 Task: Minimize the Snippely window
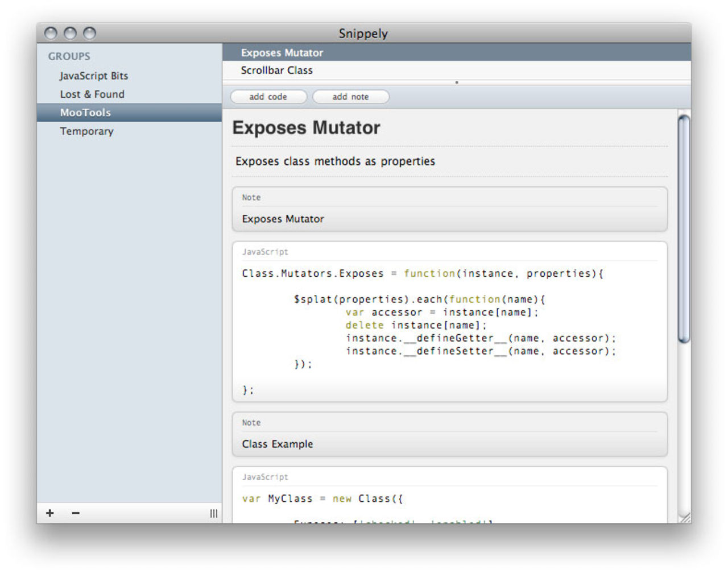[70, 34]
